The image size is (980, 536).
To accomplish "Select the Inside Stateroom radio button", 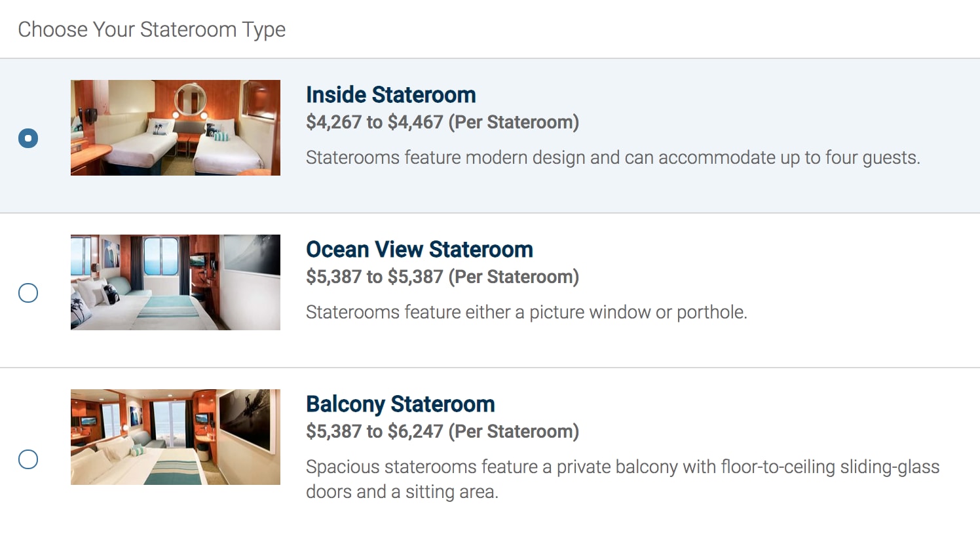I will 28,138.
